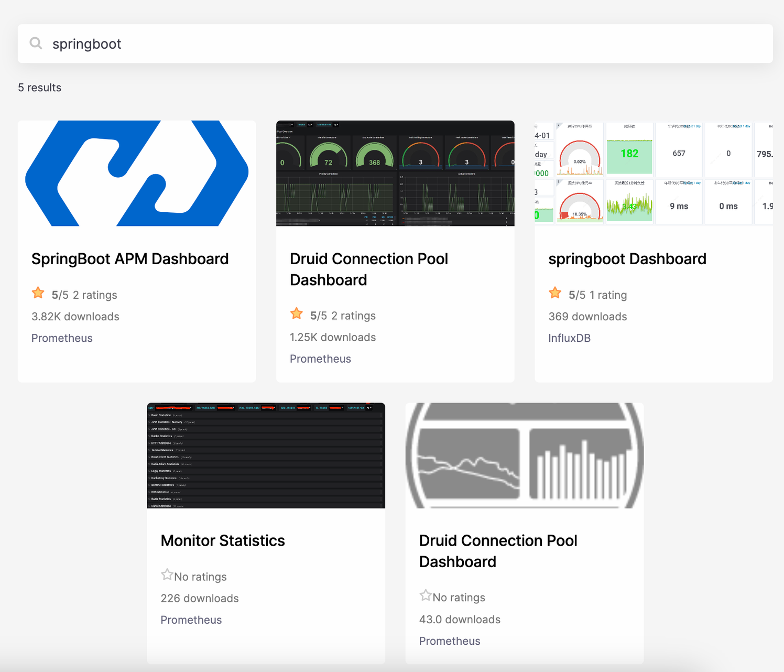
Task: Click the search magnifier icon
Action: pyautogui.click(x=36, y=43)
